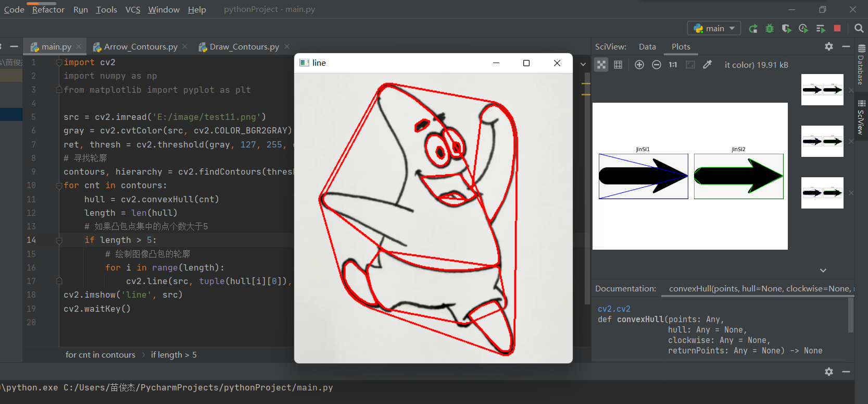Fold the if block at line 14
This screenshot has height=404, width=868.
(x=59, y=240)
